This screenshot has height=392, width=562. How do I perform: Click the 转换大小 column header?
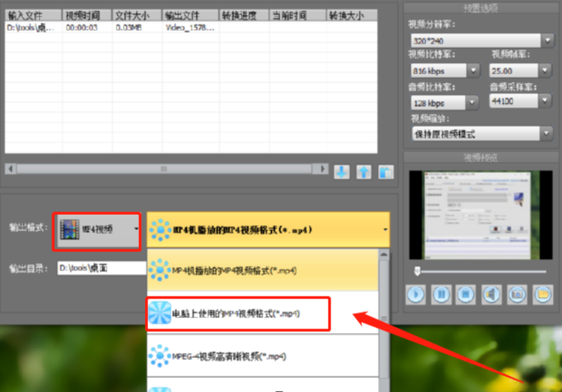click(x=351, y=15)
